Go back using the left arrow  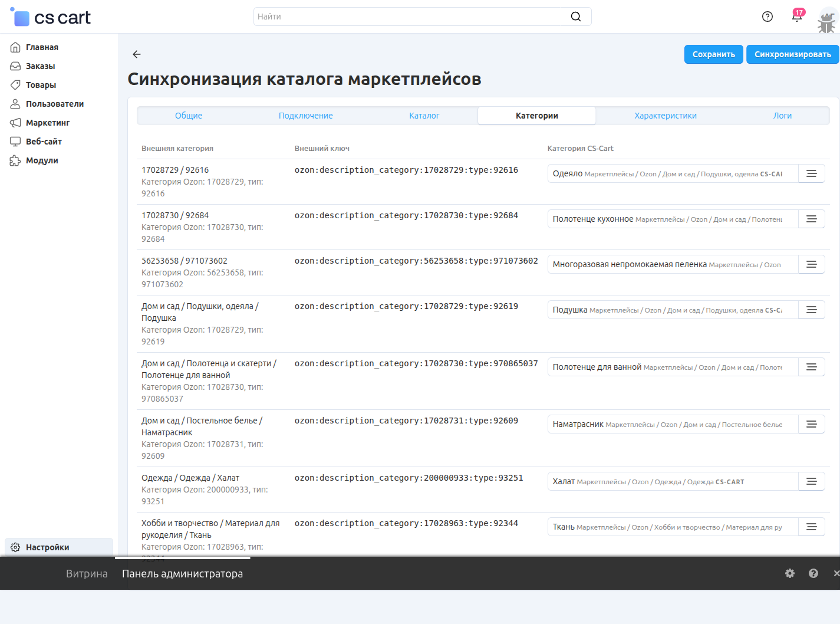pos(137,54)
